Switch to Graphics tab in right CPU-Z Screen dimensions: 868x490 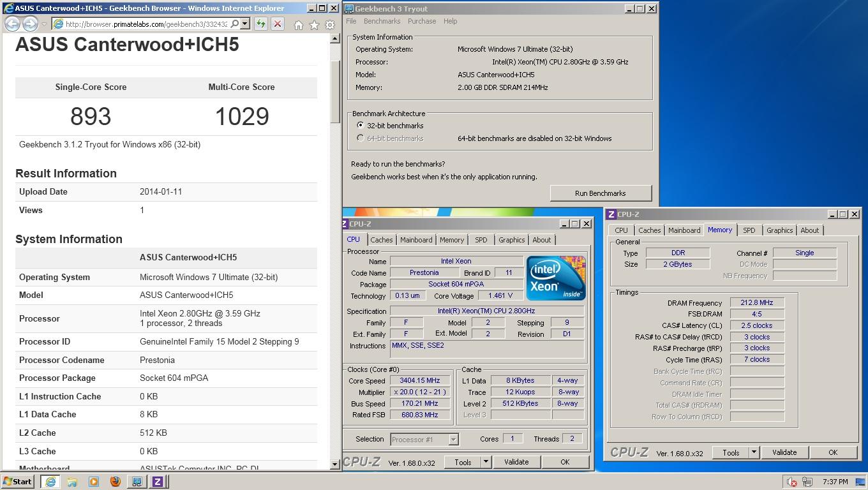779,230
